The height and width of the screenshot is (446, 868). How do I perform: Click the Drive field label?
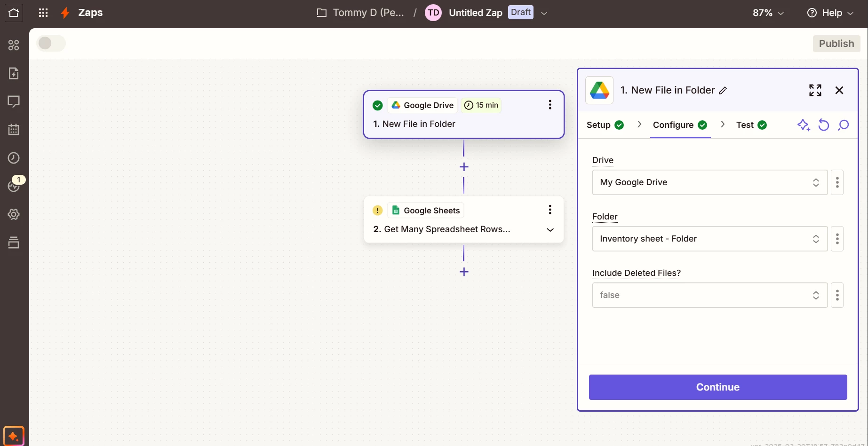[x=603, y=160]
